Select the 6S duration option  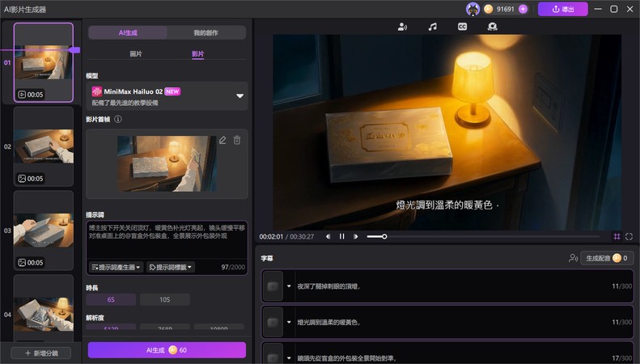[111, 299]
